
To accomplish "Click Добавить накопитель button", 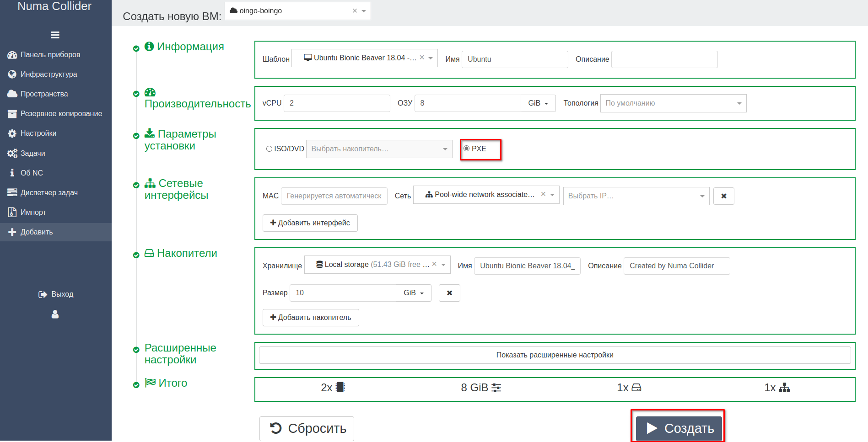I will (311, 318).
